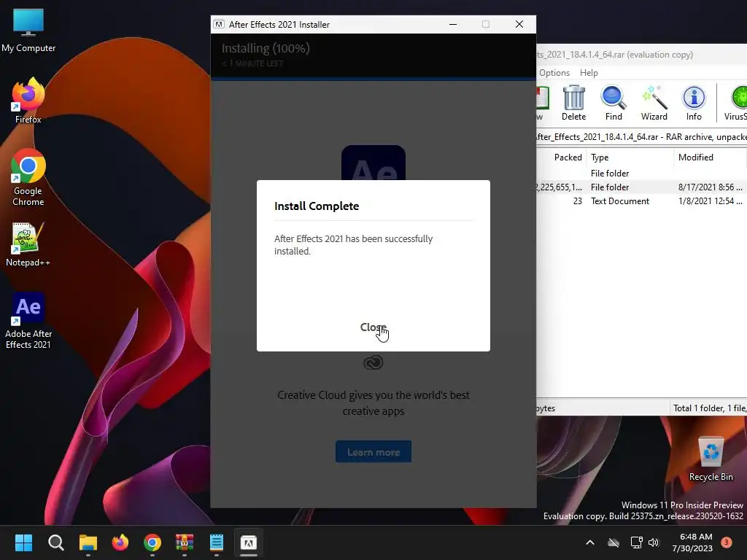Click Close in Install Complete dialog
Viewport: 747px width, 560px height.
coord(373,327)
